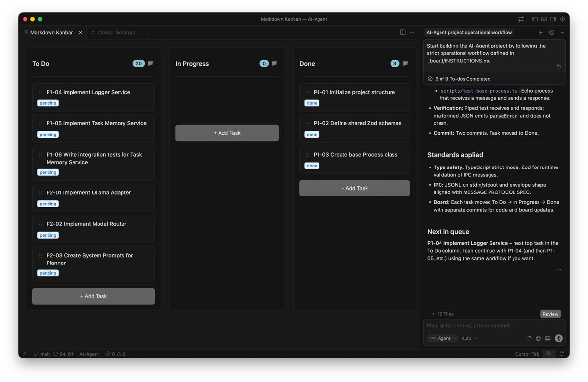Open Cursor settings gear in title bar
The image size is (588, 382).
click(563, 19)
